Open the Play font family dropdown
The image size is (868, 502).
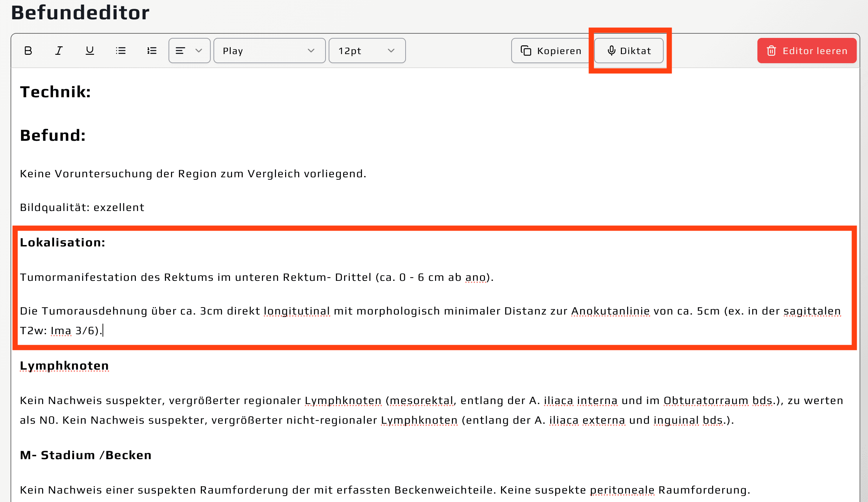point(269,51)
